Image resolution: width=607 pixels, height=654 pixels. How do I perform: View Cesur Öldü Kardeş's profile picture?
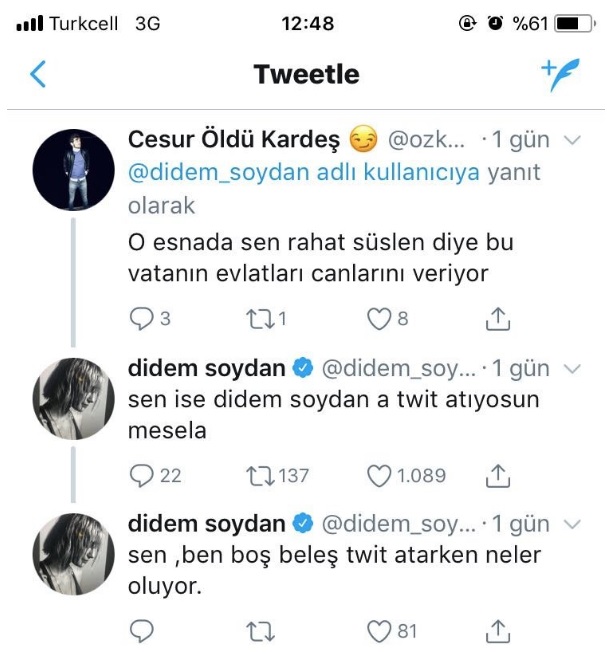click(75, 168)
